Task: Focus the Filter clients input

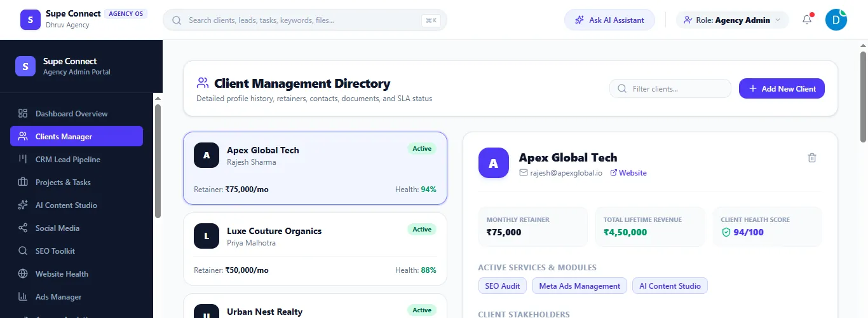Action: tap(670, 89)
